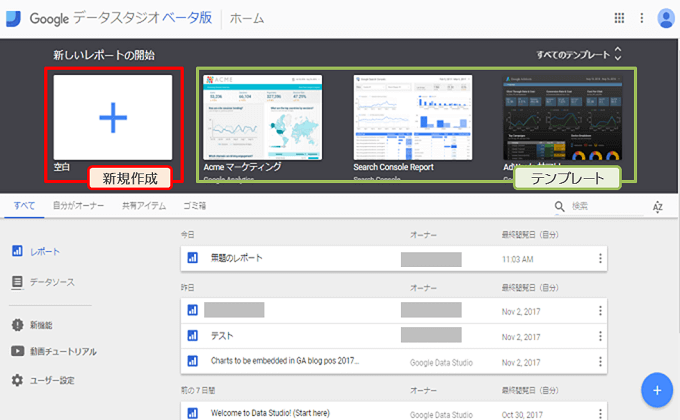Viewport: 680px width, 420px height.
Task: Click report icon beside Welcome to Data Studio
Action: coord(193,413)
